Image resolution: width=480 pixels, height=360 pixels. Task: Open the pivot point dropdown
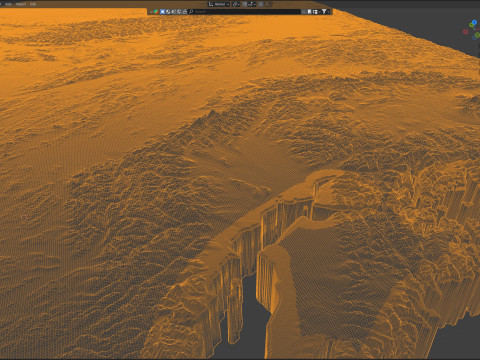tap(236, 4)
